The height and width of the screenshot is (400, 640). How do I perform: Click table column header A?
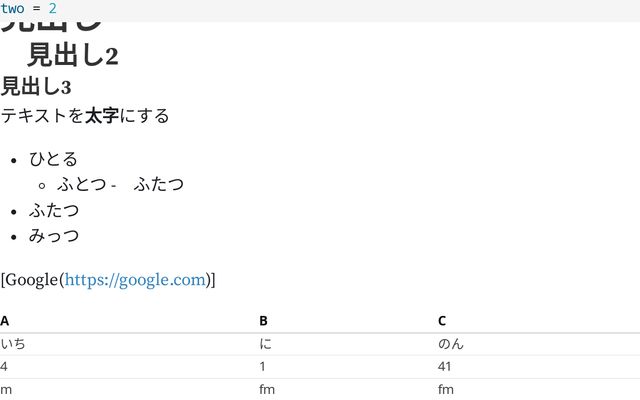coord(5,321)
